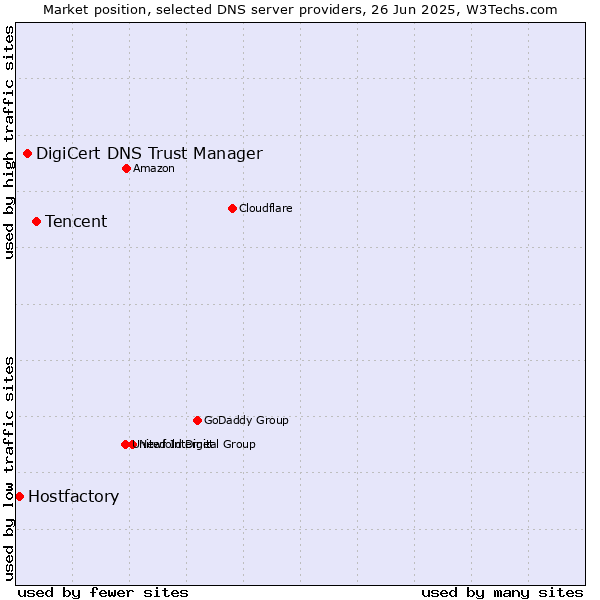Viewport: 600px width, 600px height.
Task: Click 'Group' in the Newfold Digital Group label
Action: pos(239,444)
